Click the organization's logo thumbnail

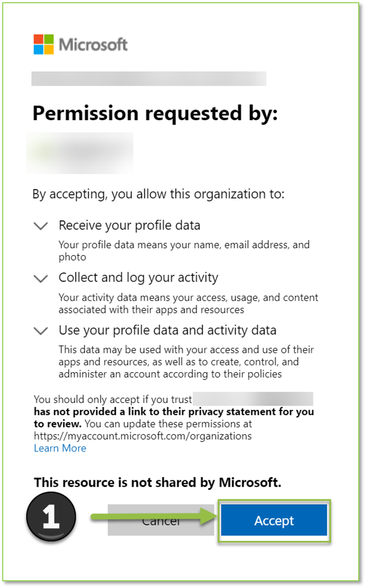click(80, 153)
